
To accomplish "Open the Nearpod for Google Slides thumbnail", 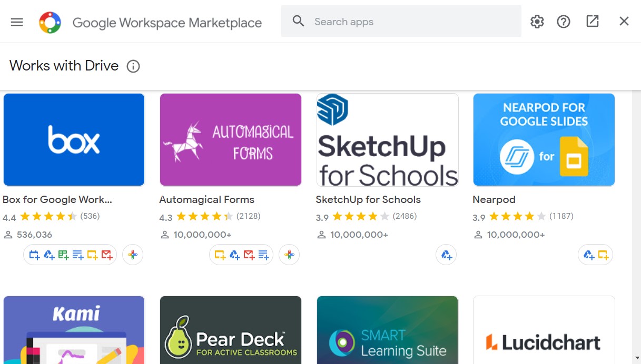I will (x=544, y=140).
